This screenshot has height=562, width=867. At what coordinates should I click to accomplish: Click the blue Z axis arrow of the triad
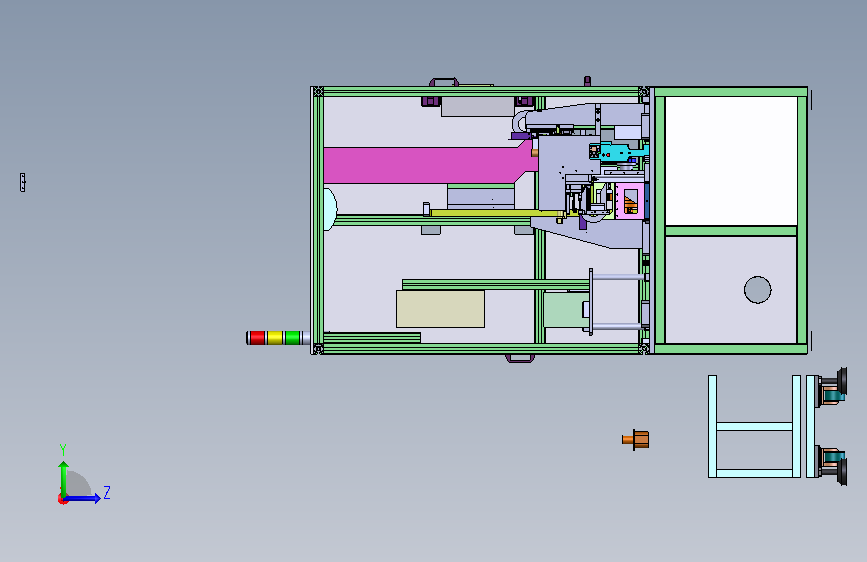click(x=83, y=498)
